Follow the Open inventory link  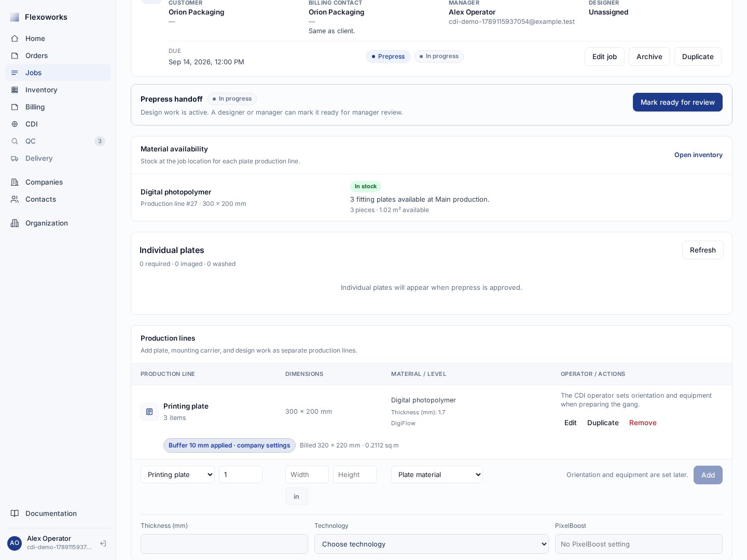click(698, 155)
